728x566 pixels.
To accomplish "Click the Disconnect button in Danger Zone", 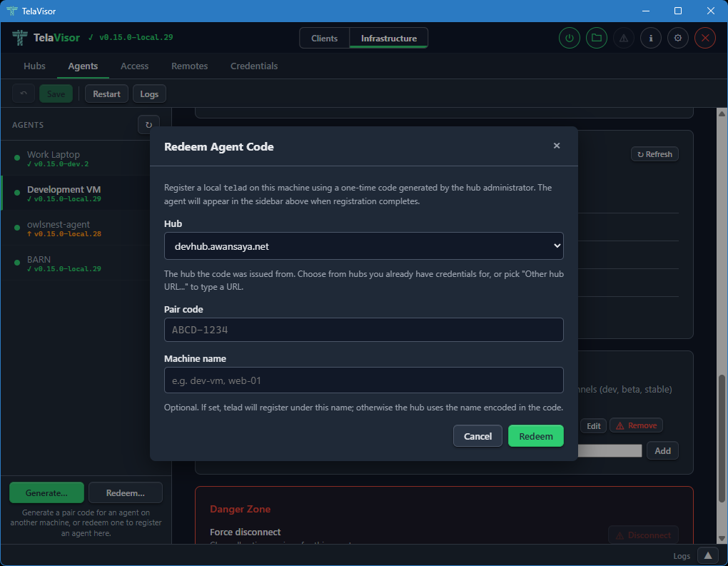I will (644, 535).
